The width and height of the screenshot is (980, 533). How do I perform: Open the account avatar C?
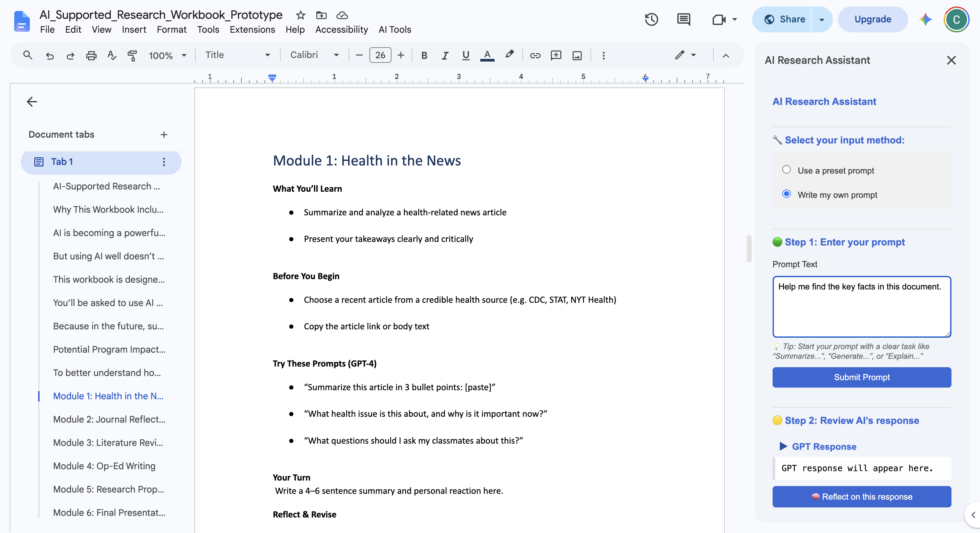[x=956, y=19]
